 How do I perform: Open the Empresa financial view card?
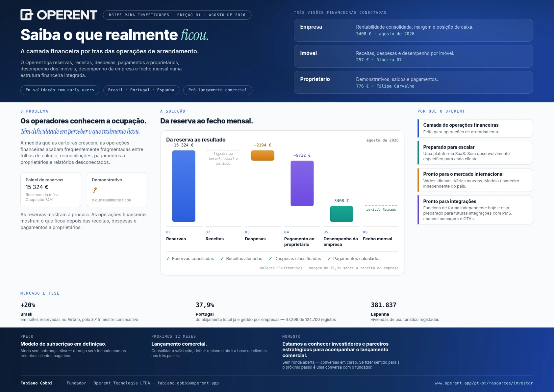(x=413, y=30)
